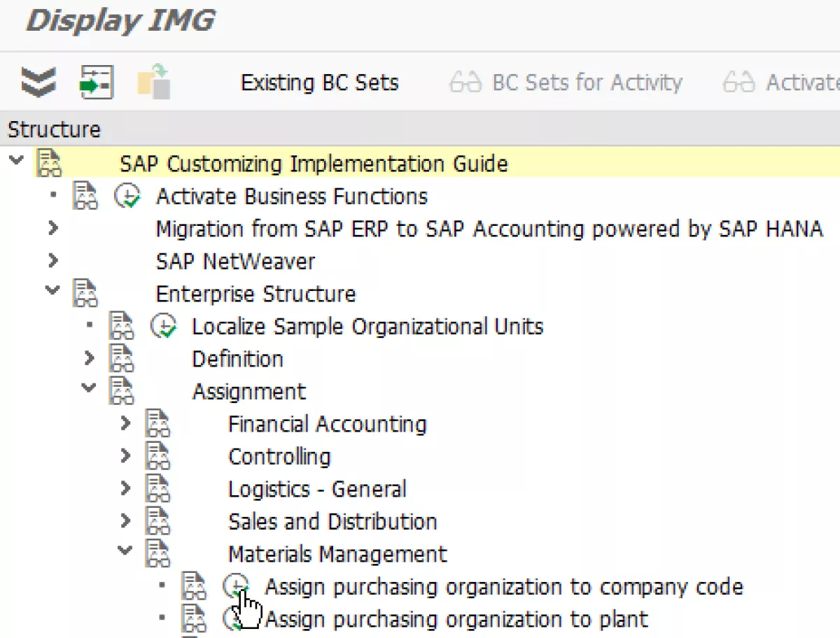Screen dimensions: 840x638
Task: Open documentation icon for purchasing organization to plant
Action: coord(194,619)
